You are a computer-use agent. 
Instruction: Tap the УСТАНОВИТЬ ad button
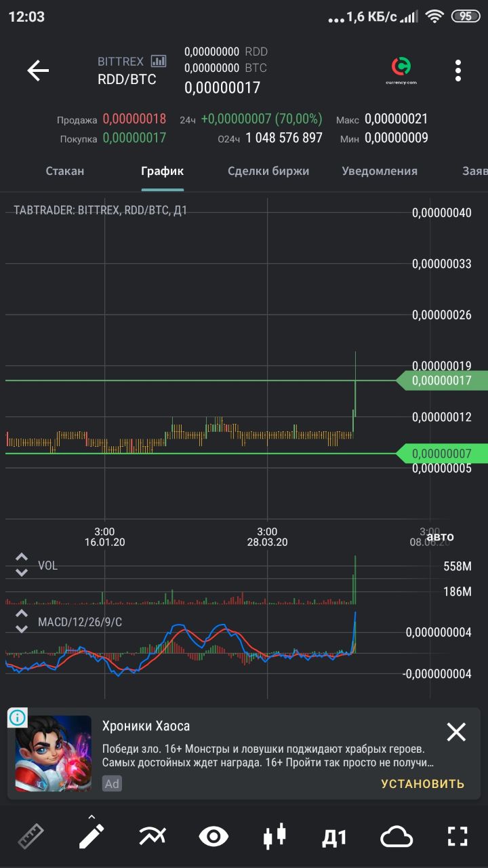[423, 783]
